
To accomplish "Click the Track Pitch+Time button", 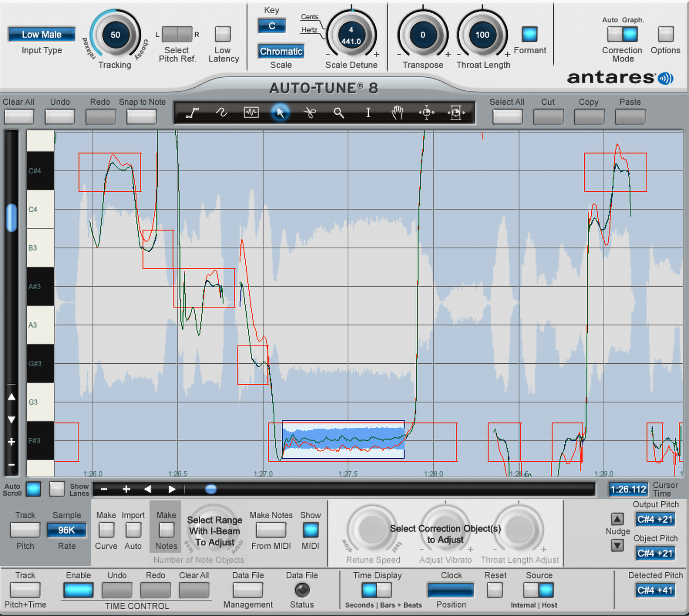I will pos(25,590).
